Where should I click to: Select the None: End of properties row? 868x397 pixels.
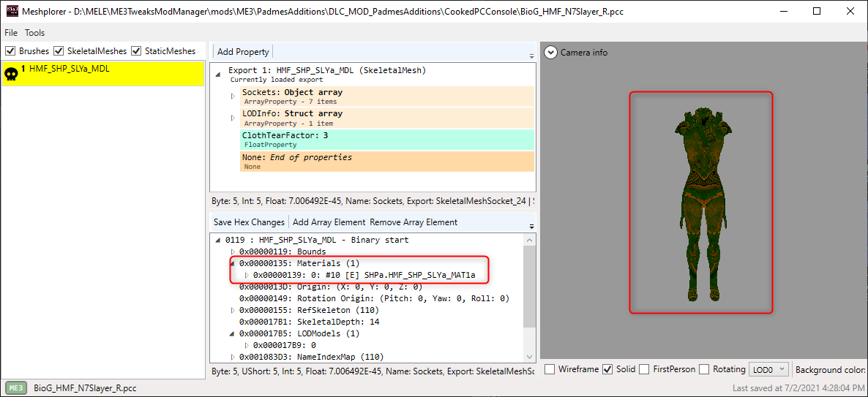click(x=387, y=162)
